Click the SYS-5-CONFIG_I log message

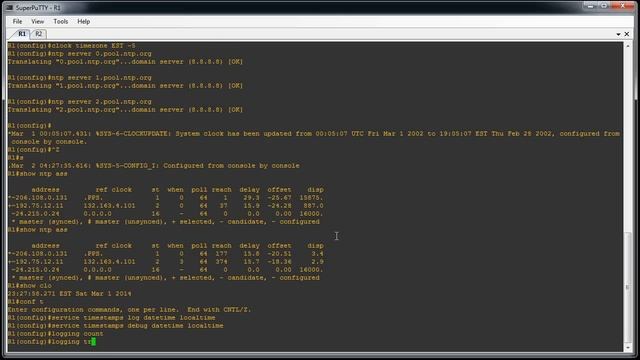(x=153, y=166)
